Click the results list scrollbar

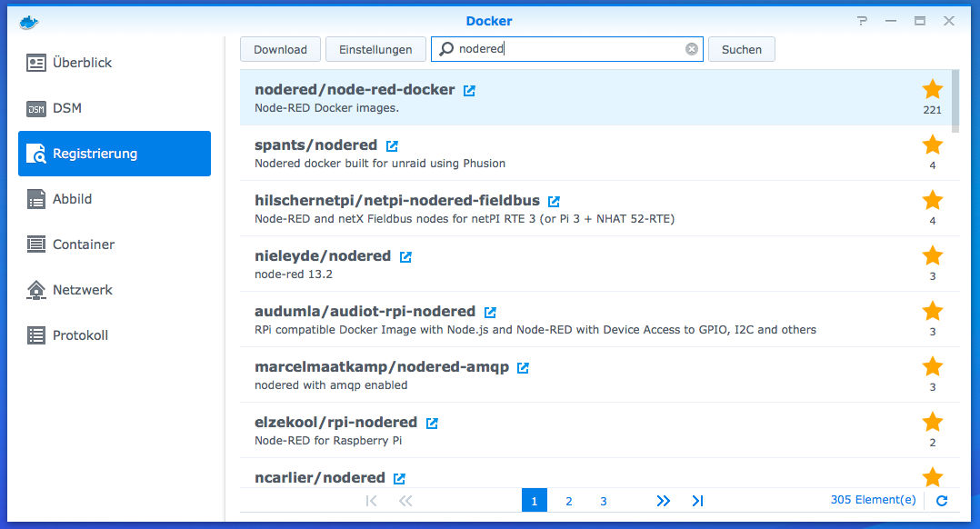955,101
